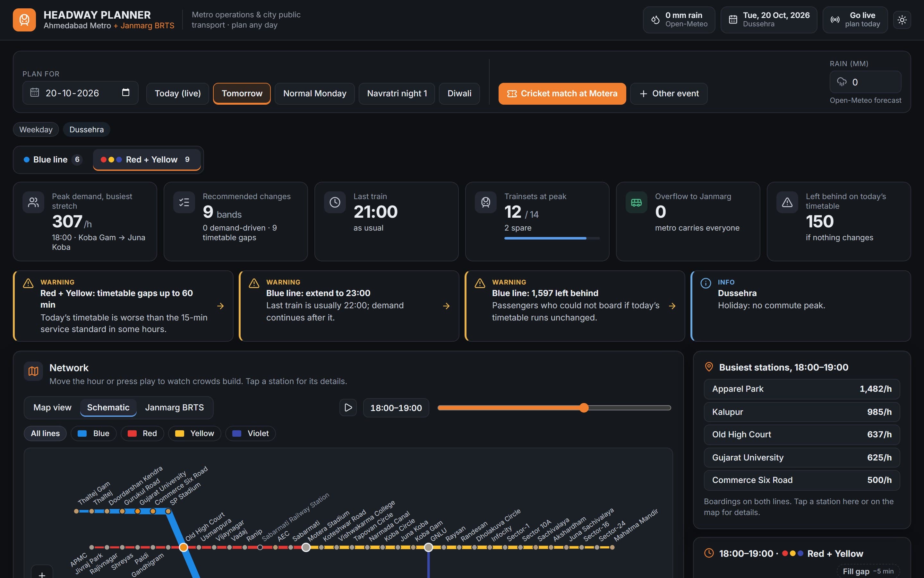Image resolution: width=924 pixels, height=578 pixels.
Task: Open arrow on Blue line 1,597 left behind warning
Action: pos(672,306)
